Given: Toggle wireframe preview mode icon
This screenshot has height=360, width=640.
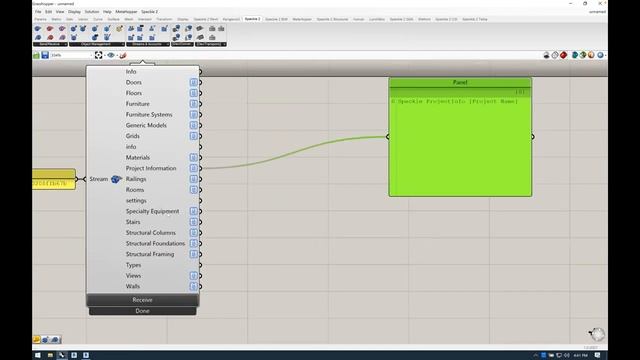Looking at the screenshot, I should pyautogui.click(x=555, y=55).
